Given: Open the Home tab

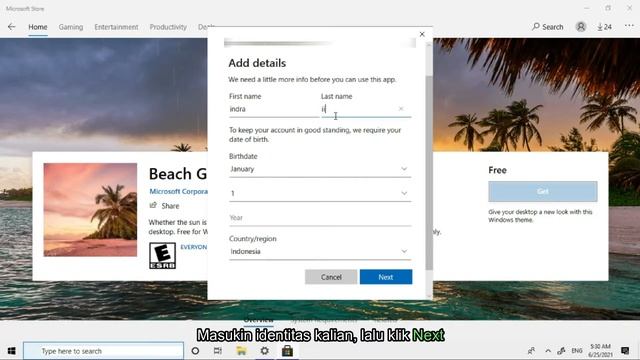Looking at the screenshot, I should [38, 27].
